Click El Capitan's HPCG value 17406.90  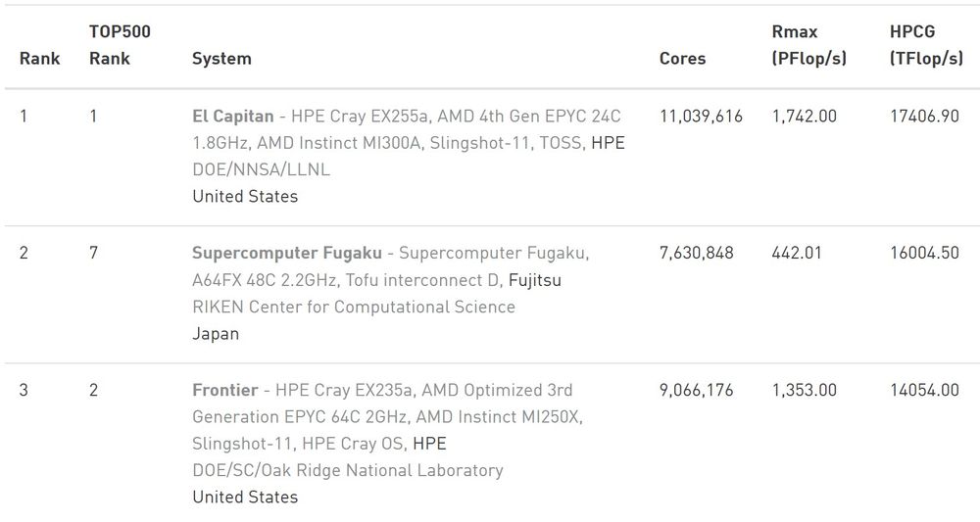tap(924, 117)
